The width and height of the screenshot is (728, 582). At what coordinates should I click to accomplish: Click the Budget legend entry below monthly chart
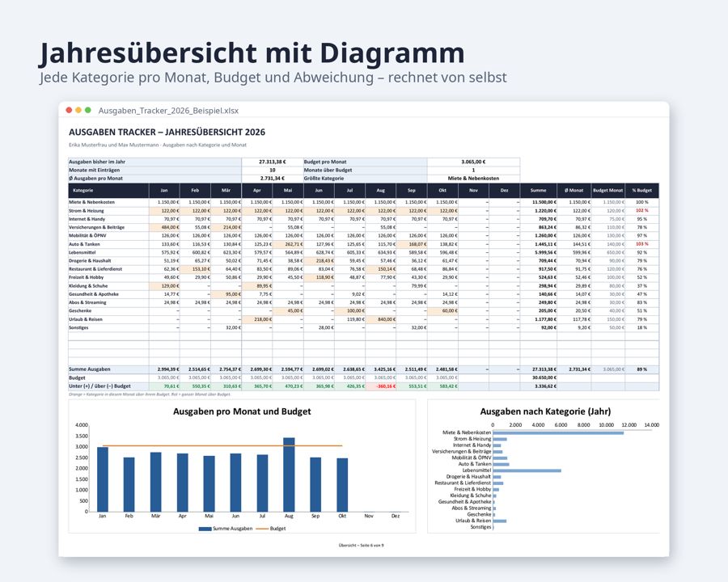(271, 529)
